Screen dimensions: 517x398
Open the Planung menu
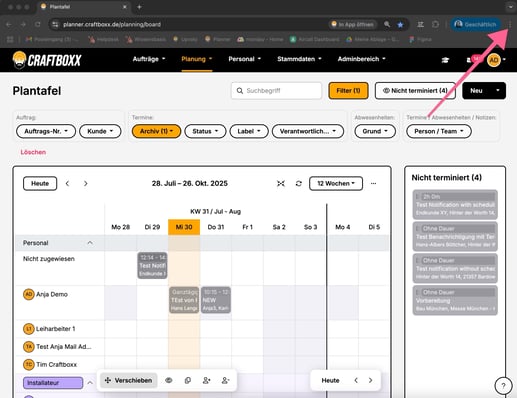coord(197,59)
